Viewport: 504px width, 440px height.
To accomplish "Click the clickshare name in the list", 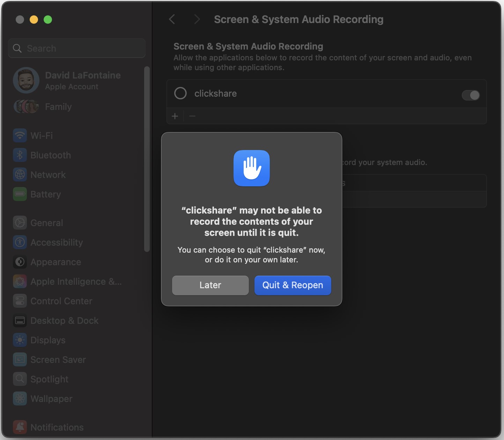I will [x=215, y=94].
